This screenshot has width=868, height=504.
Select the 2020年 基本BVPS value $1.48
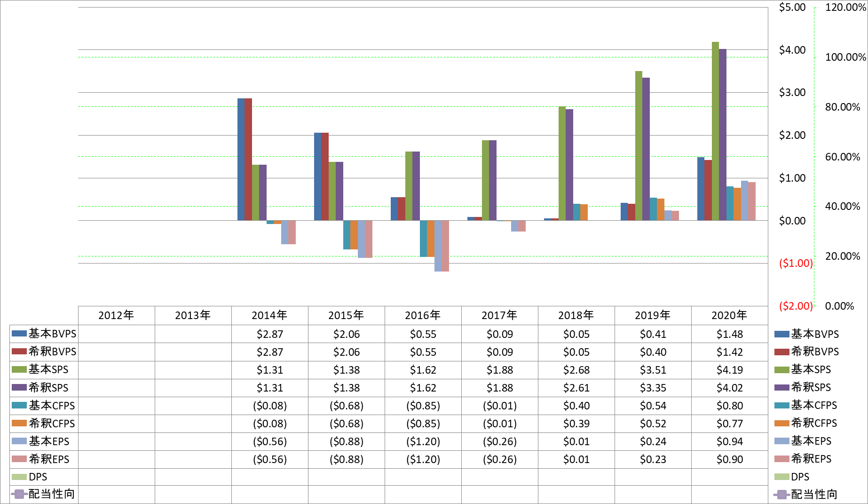click(730, 334)
